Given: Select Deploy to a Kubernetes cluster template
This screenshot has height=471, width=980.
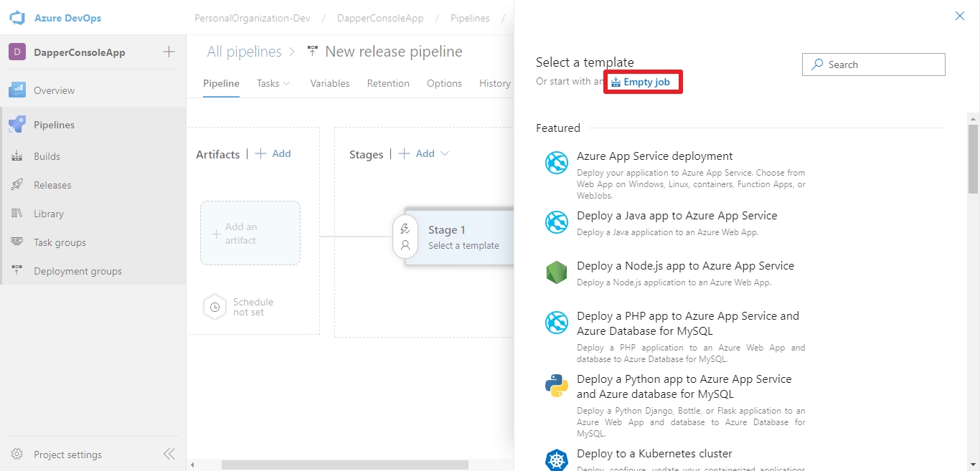Looking at the screenshot, I should coord(675,459).
